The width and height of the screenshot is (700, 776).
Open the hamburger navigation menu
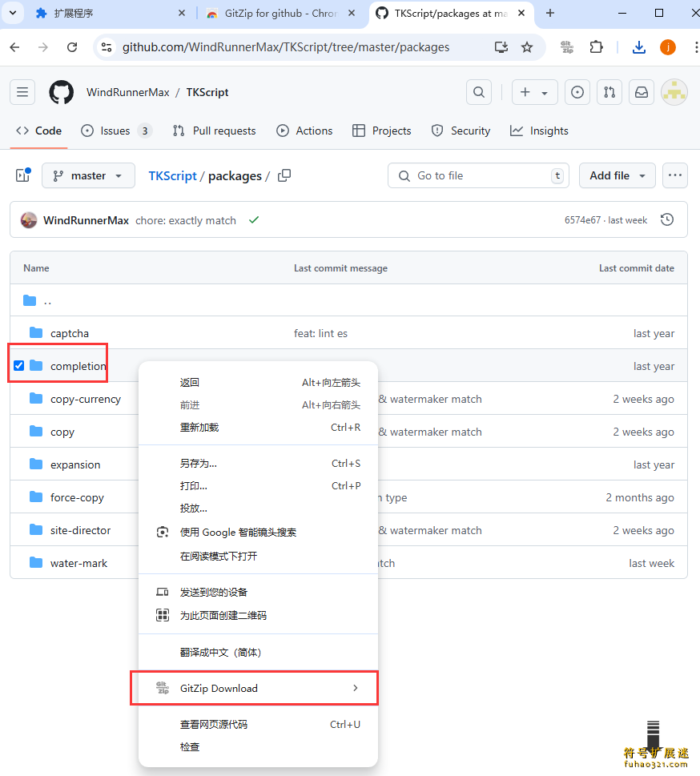[x=22, y=92]
